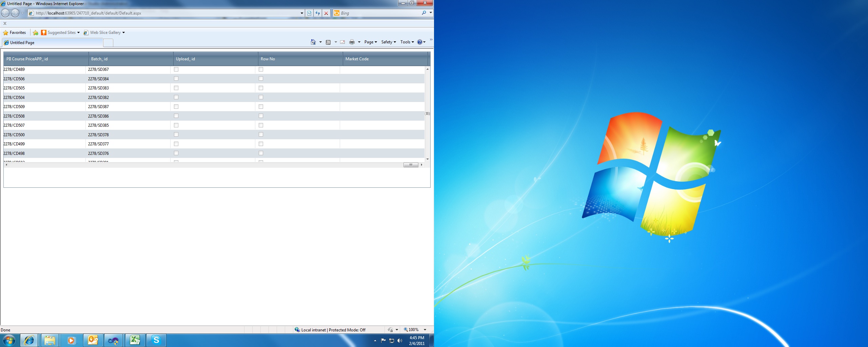Open the RSS feeds icon

tap(328, 42)
